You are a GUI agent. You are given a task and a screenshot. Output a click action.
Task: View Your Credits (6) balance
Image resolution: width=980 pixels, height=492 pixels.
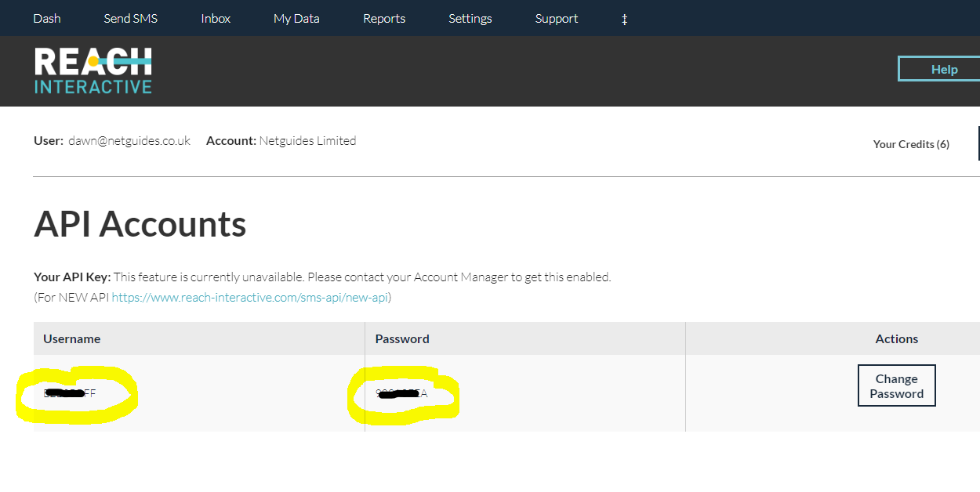pos(911,144)
